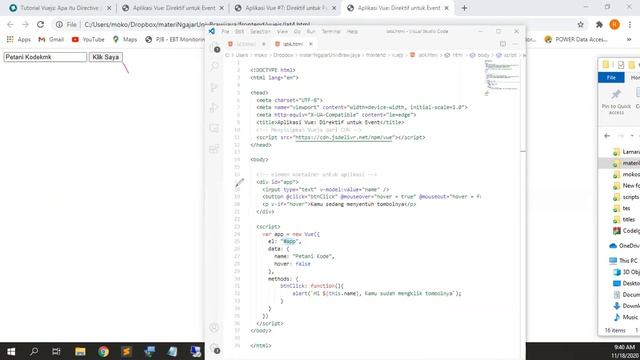Open VS Code Help menu

tap(352, 31)
